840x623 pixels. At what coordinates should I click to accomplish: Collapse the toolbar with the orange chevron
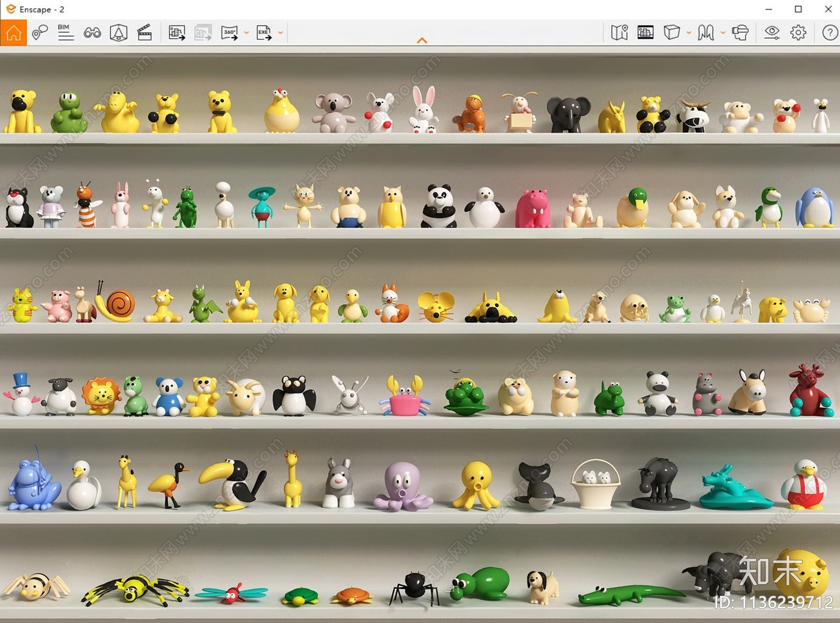pos(422,40)
